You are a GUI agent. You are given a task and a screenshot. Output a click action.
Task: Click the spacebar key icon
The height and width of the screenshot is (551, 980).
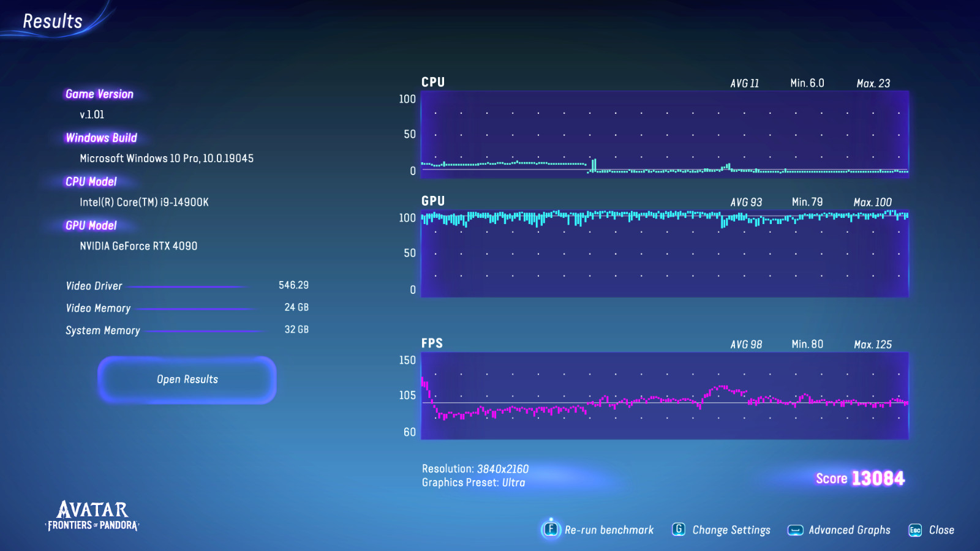pyautogui.click(x=795, y=530)
